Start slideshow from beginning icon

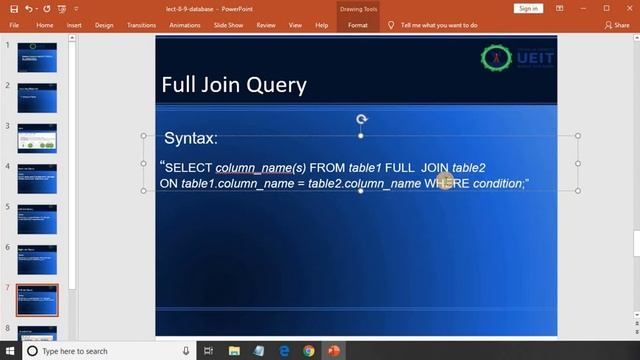[62, 9]
